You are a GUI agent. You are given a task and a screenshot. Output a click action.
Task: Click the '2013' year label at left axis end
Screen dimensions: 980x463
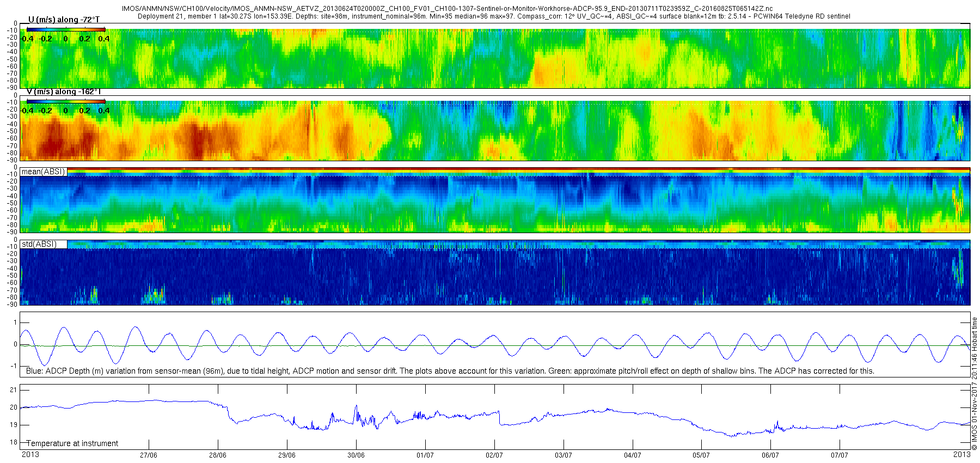click(x=30, y=454)
